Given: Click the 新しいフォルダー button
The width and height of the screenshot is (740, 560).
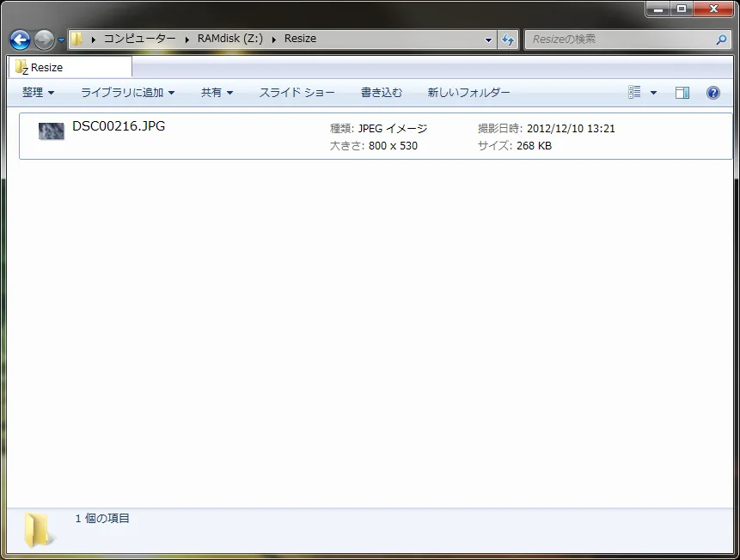Looking at the screenshot, I should click(x=468, y=93).
